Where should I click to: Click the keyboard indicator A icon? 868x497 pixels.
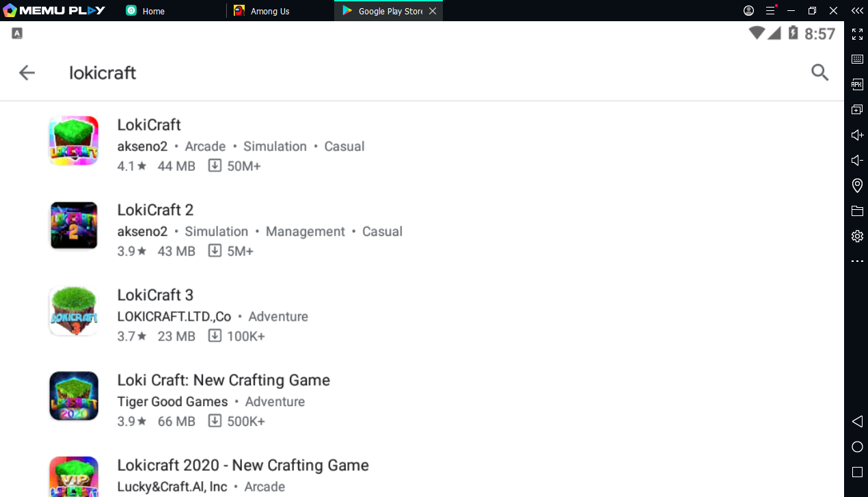pos(17,33)
